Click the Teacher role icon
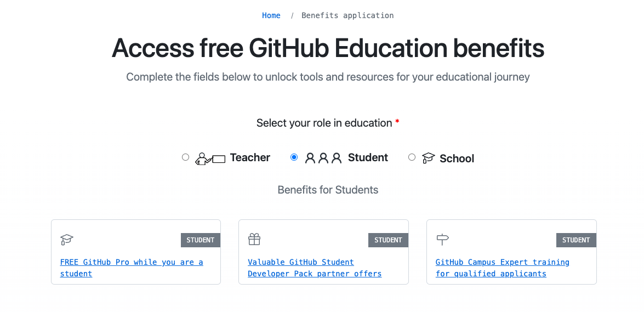This screenshot has width=644, height=312. (210, 159)
